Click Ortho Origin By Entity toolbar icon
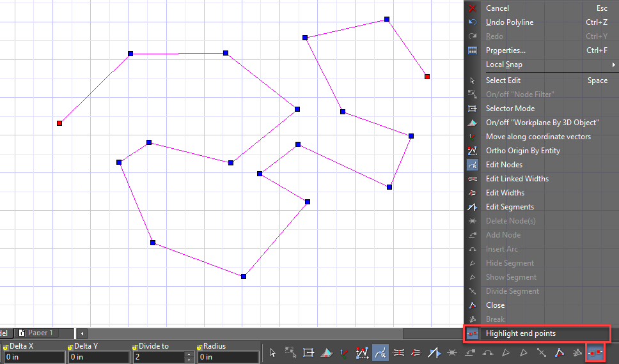Image resolution: width=619 pixels, height=364 pixels. (x=363, y=352)
